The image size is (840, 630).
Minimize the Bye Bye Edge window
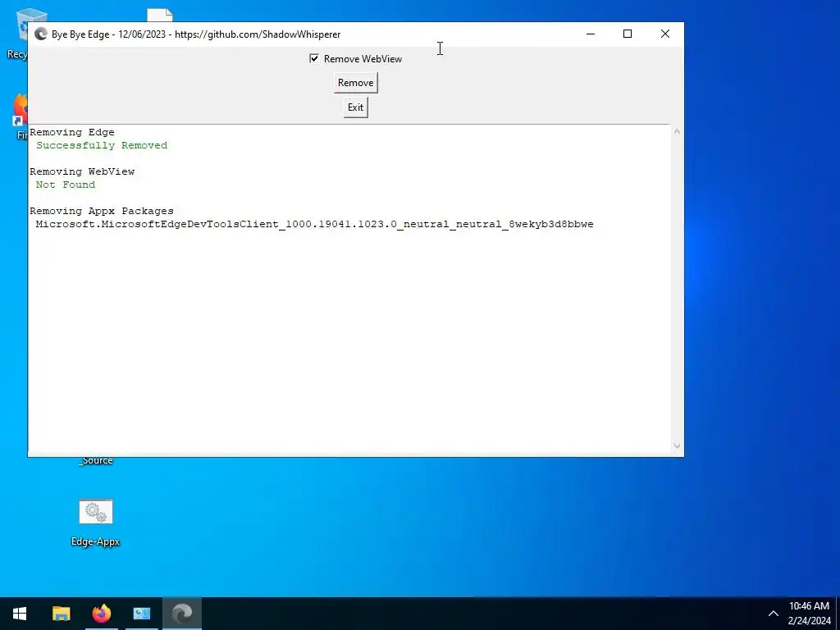(x=591, y=34)
